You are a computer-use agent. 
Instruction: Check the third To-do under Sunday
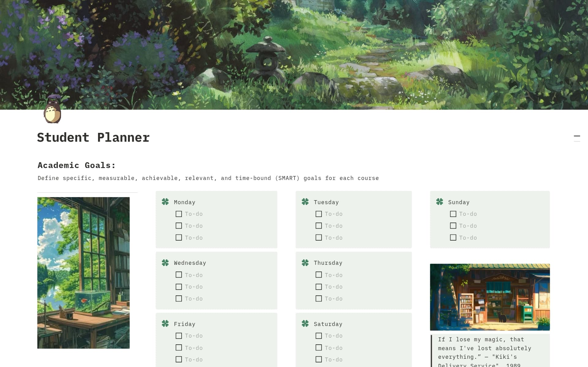[453, 237]
